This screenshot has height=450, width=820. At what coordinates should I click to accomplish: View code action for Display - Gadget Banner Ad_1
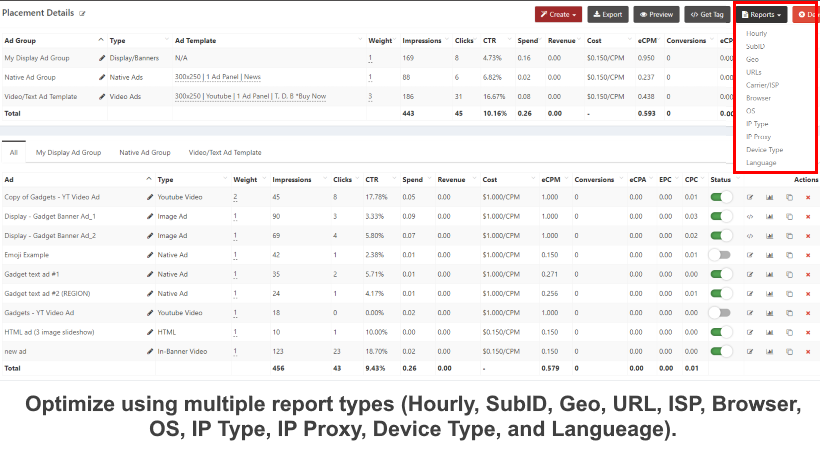(x=750, y=217)
